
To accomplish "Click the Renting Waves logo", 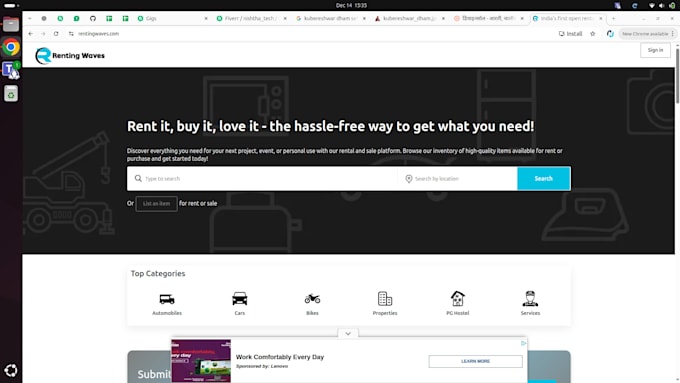I will 70,56.
